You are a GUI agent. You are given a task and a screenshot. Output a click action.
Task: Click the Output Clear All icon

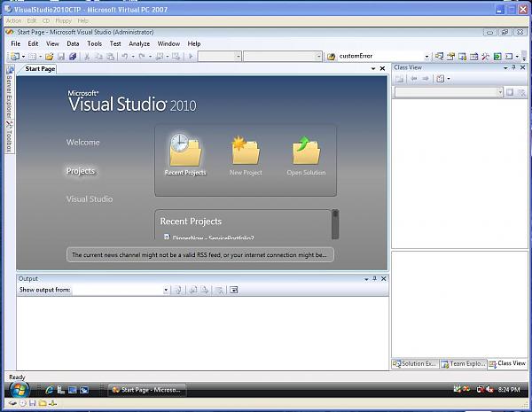coord(219,290)
